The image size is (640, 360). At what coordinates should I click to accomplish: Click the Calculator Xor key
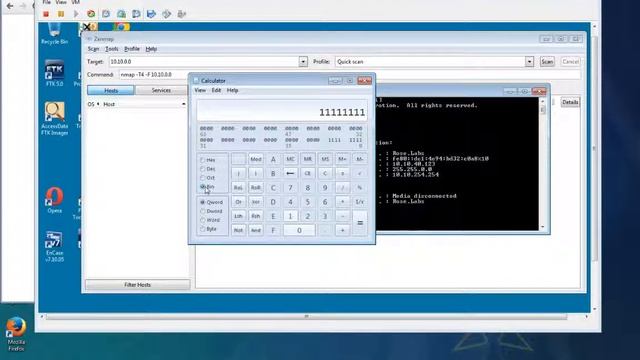(x=256, y=202)
